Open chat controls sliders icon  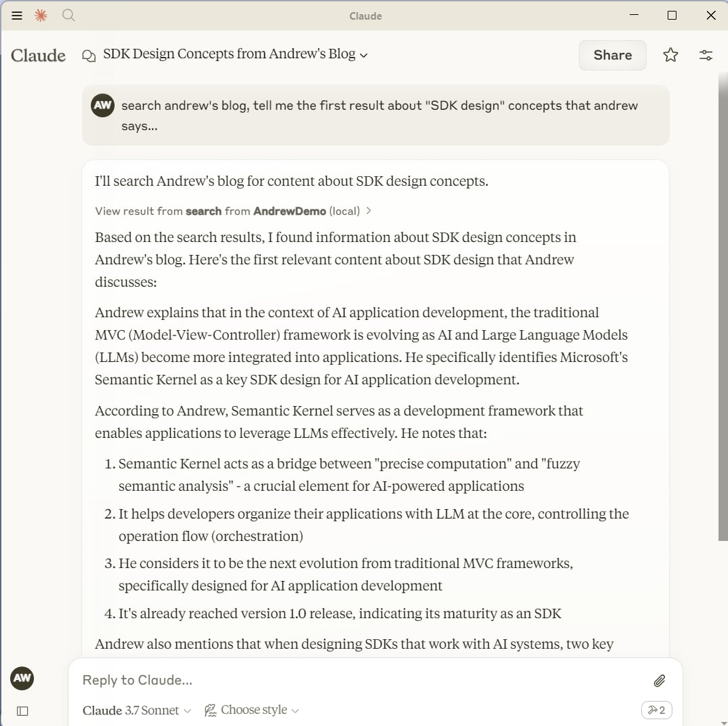click(706, 56)
